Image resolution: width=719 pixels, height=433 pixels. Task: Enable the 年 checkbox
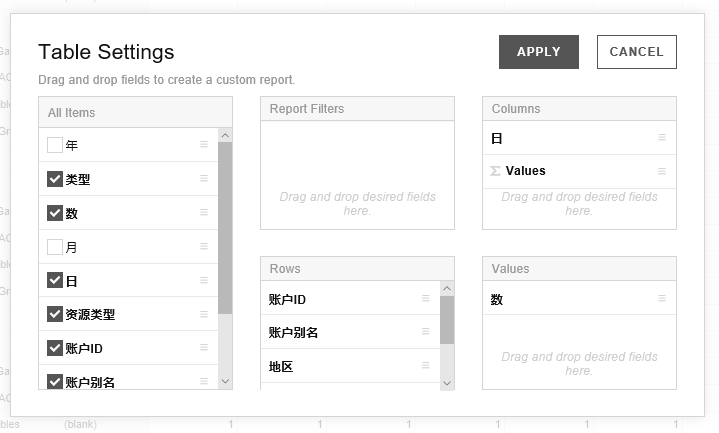(x=55, y=145)
